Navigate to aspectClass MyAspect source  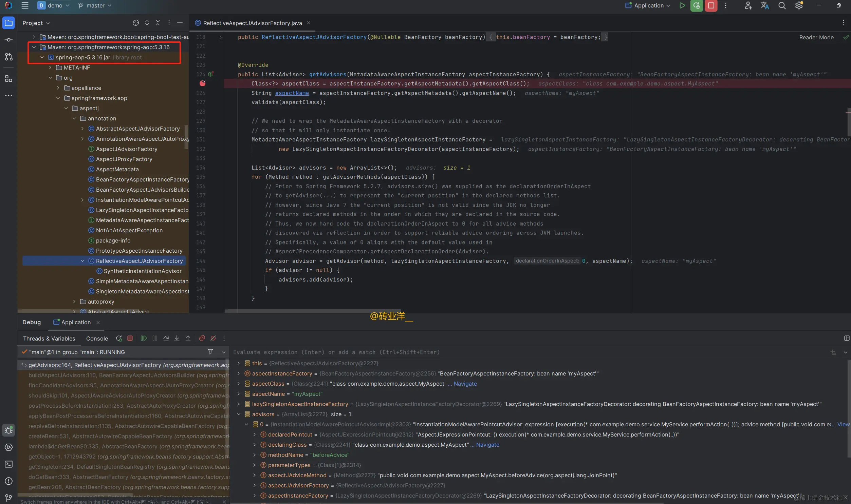[x=465, y=384]
